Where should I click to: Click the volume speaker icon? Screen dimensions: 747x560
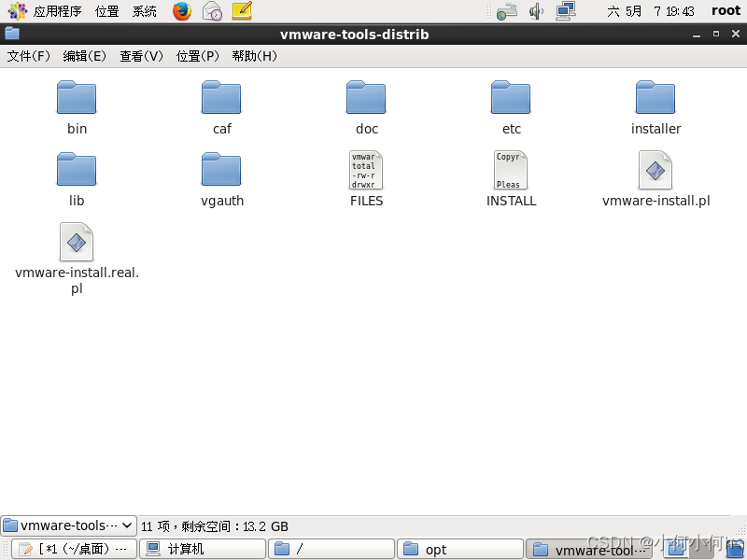pos(536,11)
